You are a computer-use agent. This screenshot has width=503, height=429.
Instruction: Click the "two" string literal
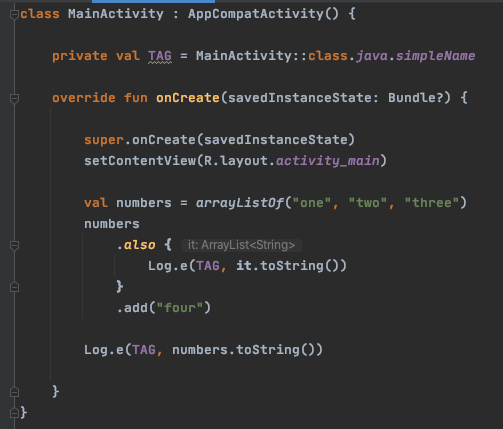coord(368,203)
